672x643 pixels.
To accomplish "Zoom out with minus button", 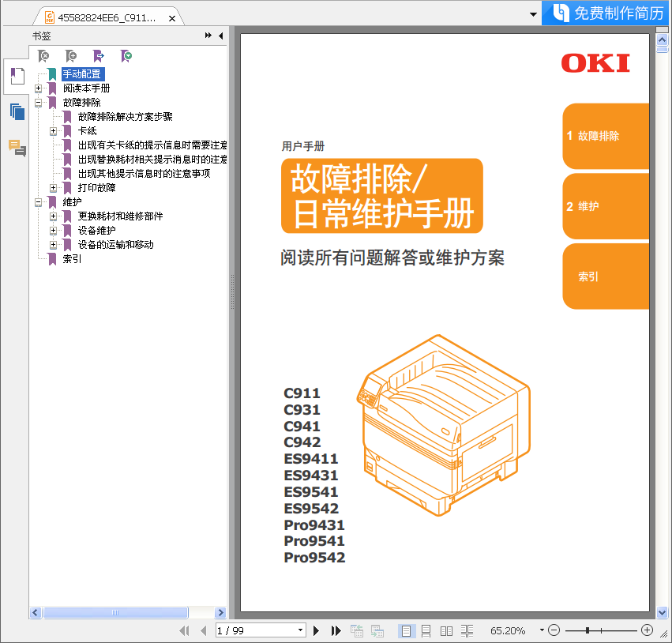I will tap(554, 630).
